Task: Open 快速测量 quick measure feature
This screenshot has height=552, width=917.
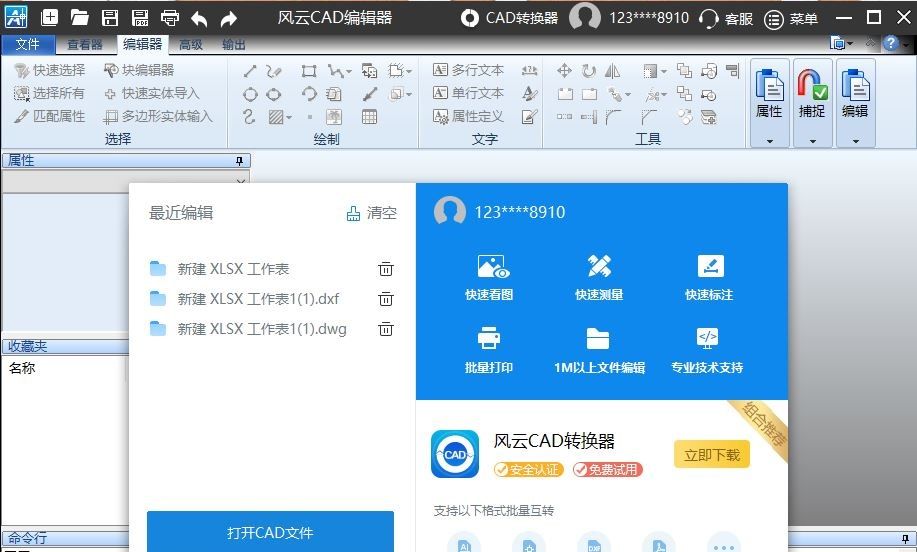Action: pos(599,277)
